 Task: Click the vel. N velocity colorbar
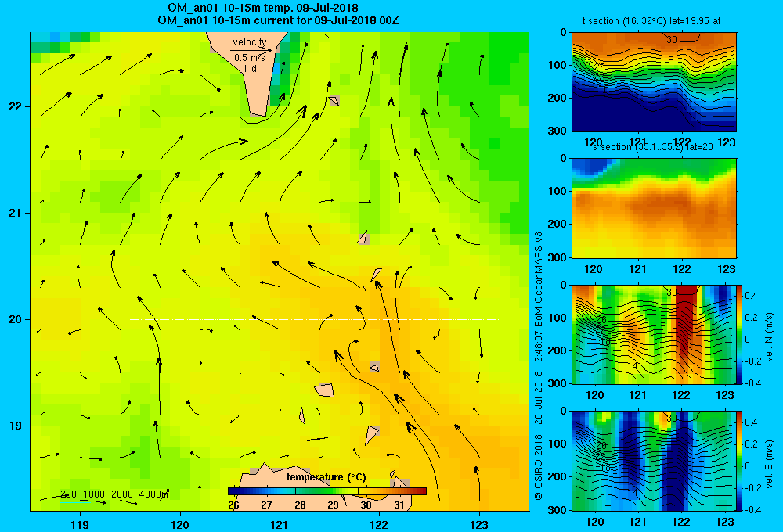[x=740, y=334]
